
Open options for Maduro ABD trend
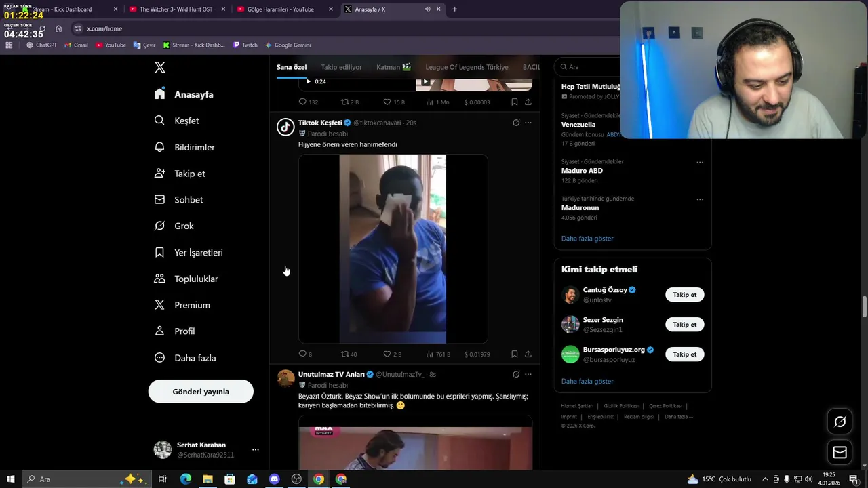coord(700,162)
